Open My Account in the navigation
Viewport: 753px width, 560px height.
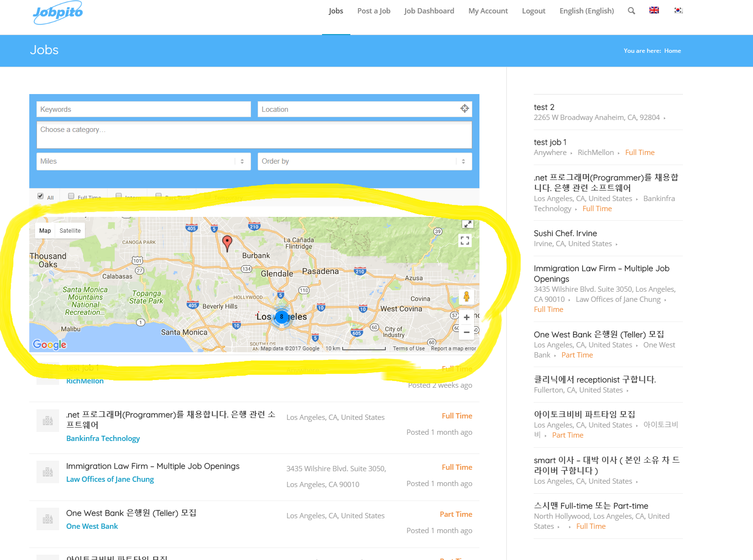(x=488, y=11)
